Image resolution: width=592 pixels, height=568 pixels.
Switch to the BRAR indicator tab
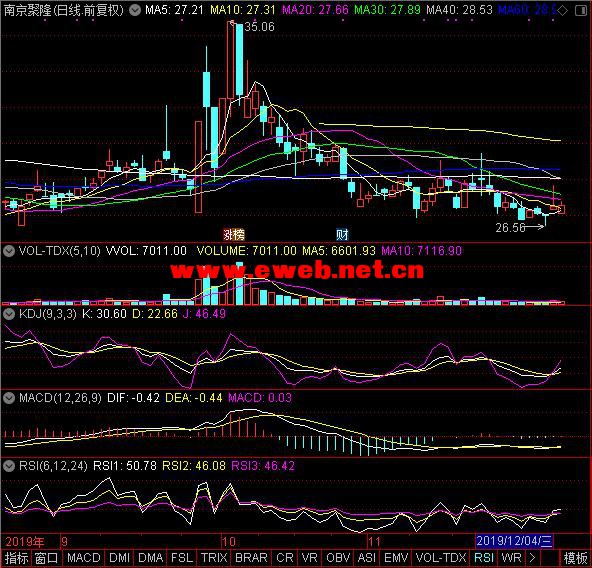(x=251, y=558)
